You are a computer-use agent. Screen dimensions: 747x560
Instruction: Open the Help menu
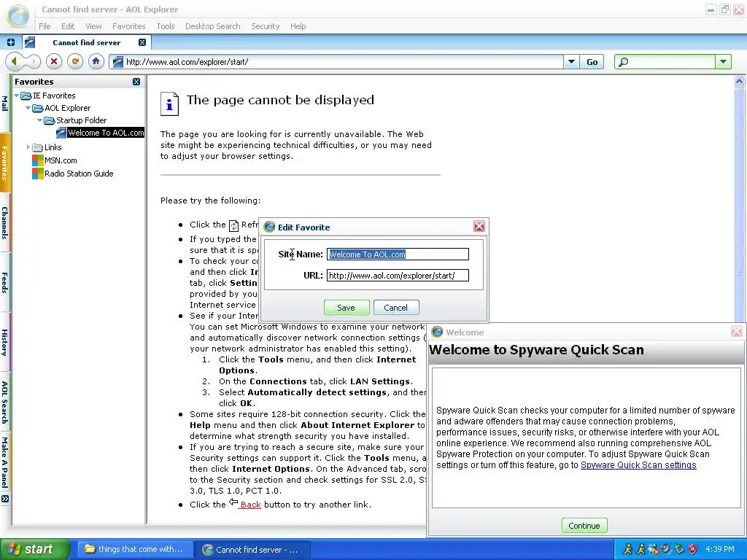(298, 26)
